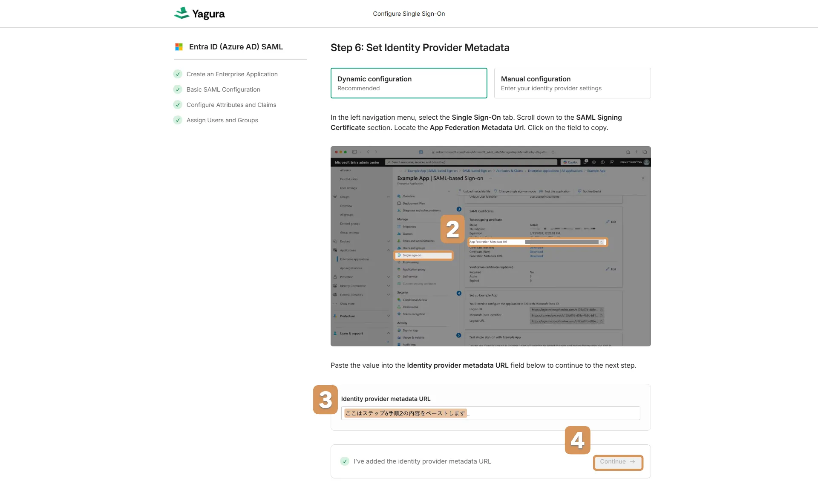Go to Basic SAML Configuration step

click(223, 89)
